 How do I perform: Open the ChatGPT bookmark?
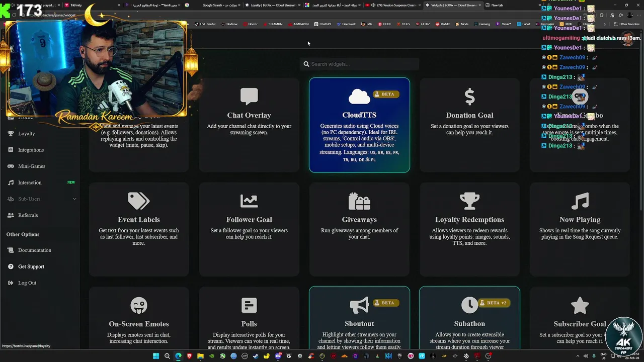pos(323,24)
